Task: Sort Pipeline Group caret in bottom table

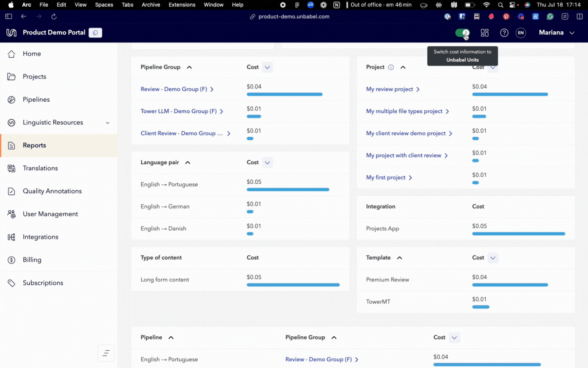Action: point(334,338)
